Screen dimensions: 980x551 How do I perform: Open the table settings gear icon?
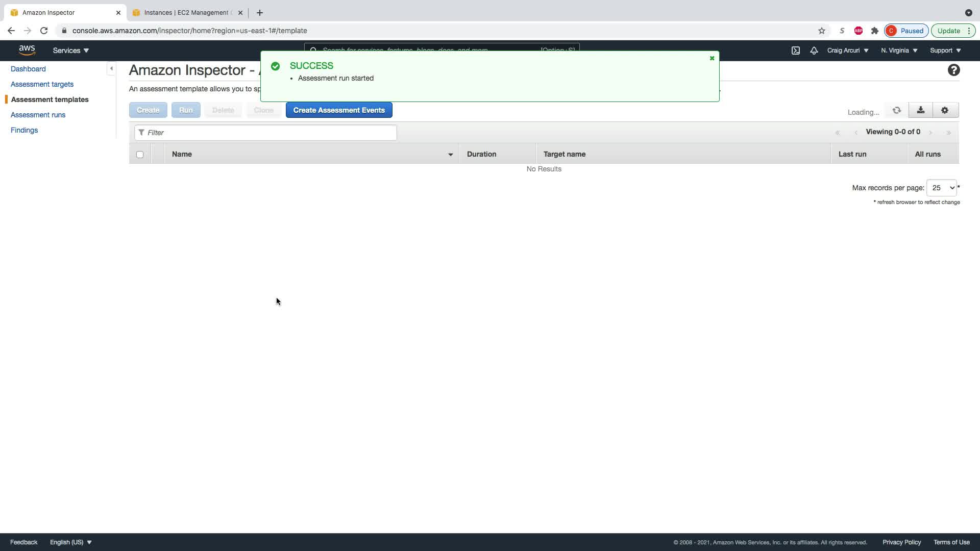(x=945, y=110)
